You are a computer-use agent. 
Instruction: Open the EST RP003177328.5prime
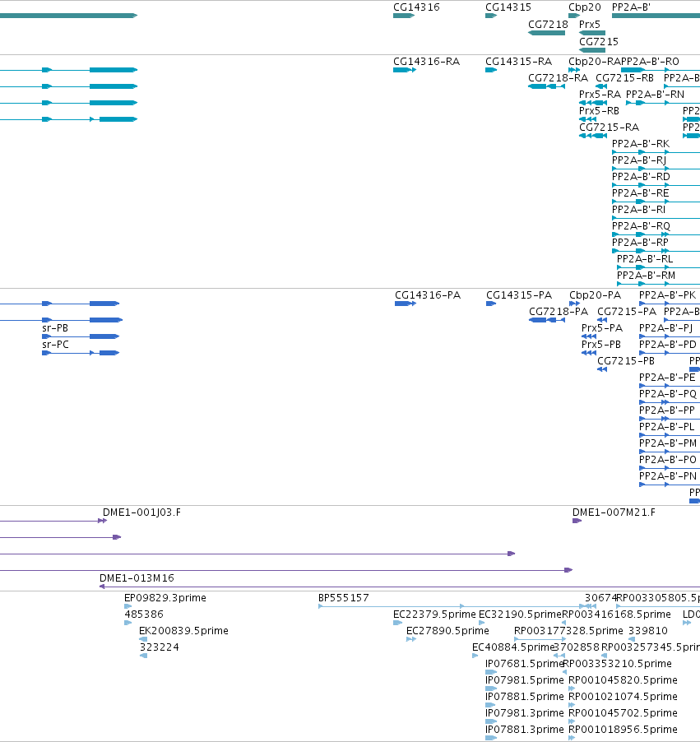pyautogui.click(x=568, y=631)
